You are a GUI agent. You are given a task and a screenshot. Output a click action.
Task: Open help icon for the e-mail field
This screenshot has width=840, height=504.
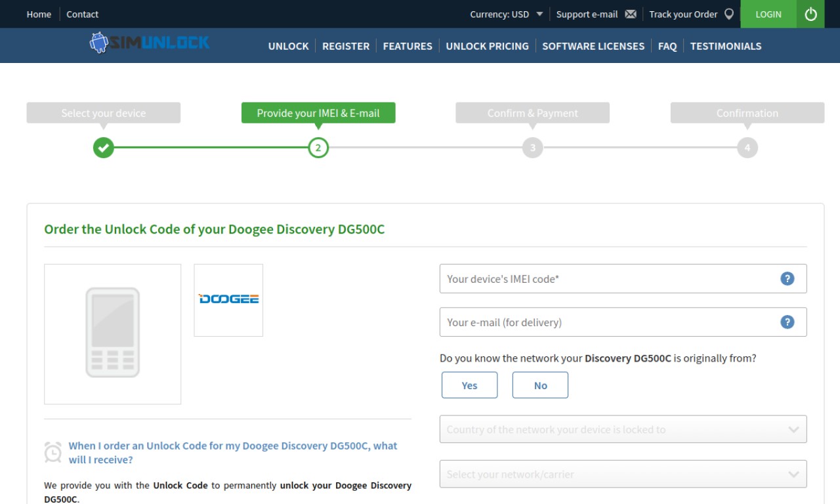(x=787, y=322)
